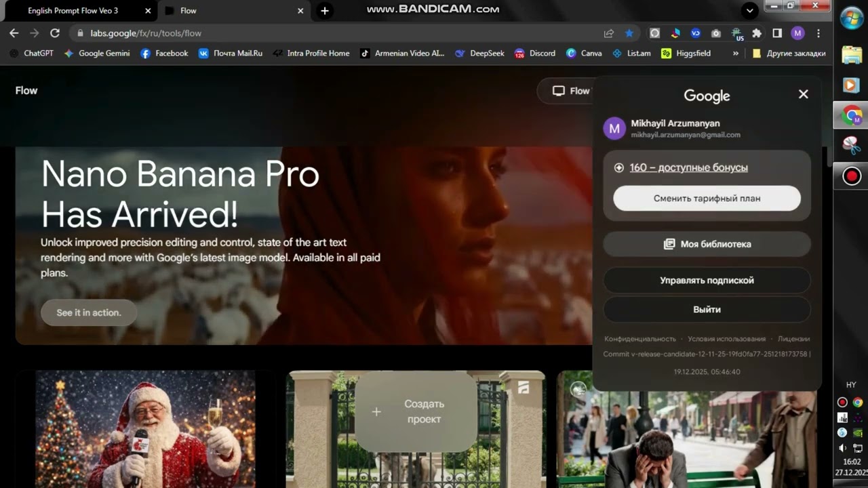Click the account avatar M in popup

click(x=614, y=128)
